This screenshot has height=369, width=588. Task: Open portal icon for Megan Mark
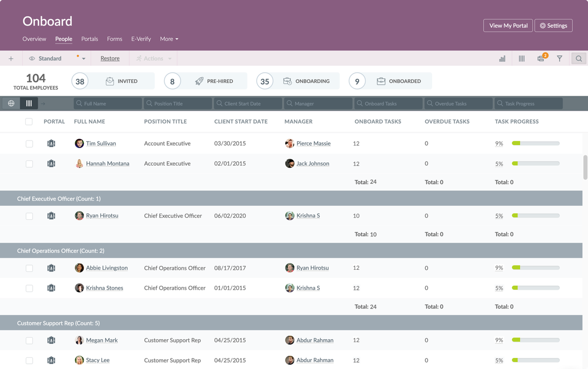[51, 340]
